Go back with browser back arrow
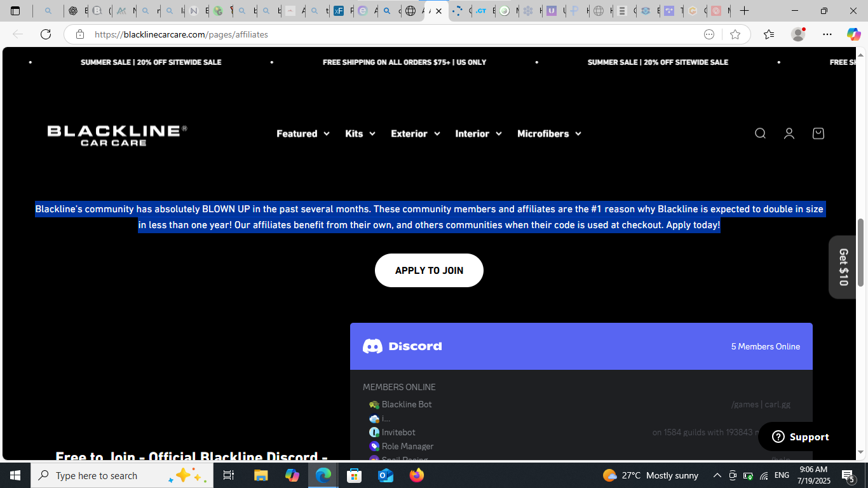Image resolution: width=868 pixels, height=488 pixels. (18, 34)
